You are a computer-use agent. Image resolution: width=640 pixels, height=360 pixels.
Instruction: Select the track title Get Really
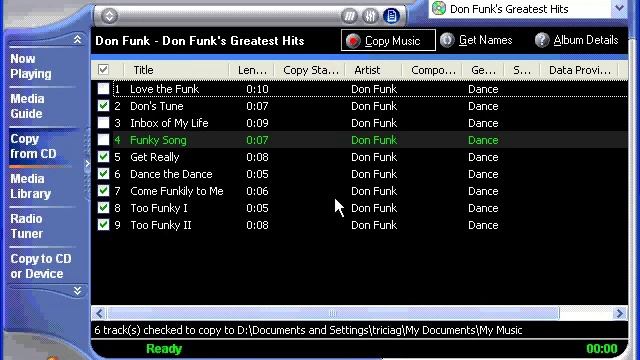pos(155,157)
